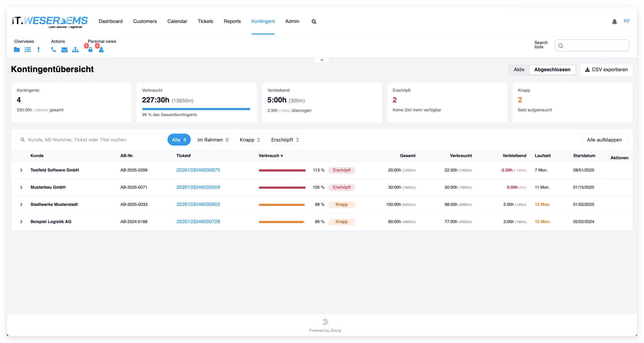This screenshot has width=644, height=343.
Task: Switch to Aktiv contingents
Action: 519,70
